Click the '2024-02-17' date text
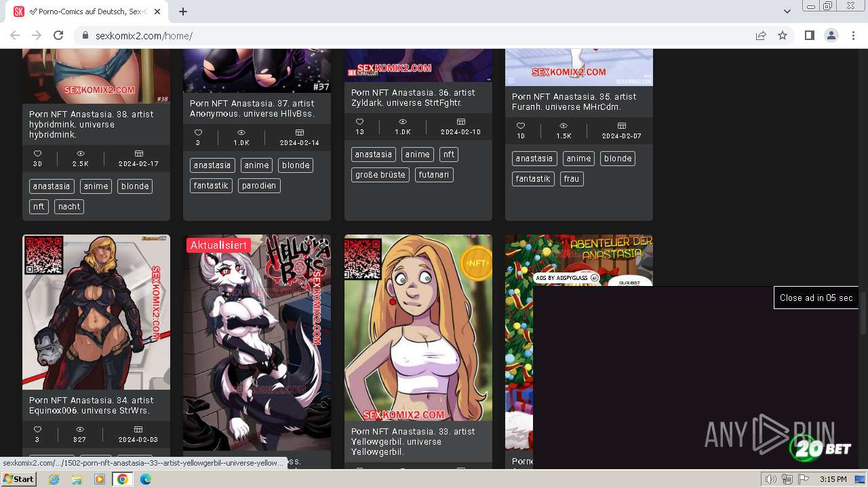 pyautogui.click(x=138, y=164)
